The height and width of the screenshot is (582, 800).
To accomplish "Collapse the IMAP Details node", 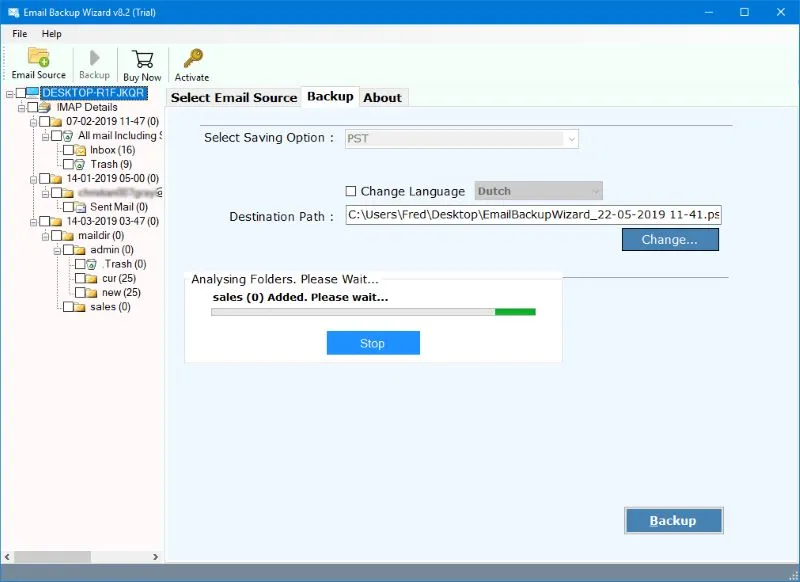I will coord(21,108).
